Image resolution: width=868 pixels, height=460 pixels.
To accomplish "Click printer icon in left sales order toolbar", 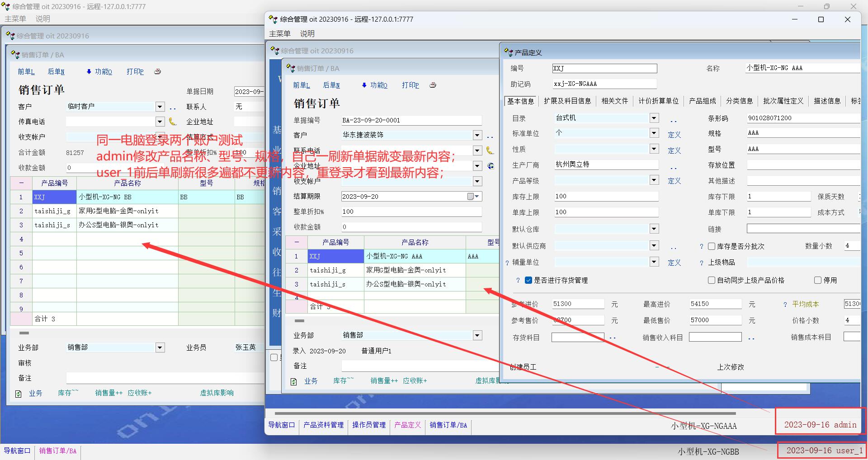I will point(157,71).
